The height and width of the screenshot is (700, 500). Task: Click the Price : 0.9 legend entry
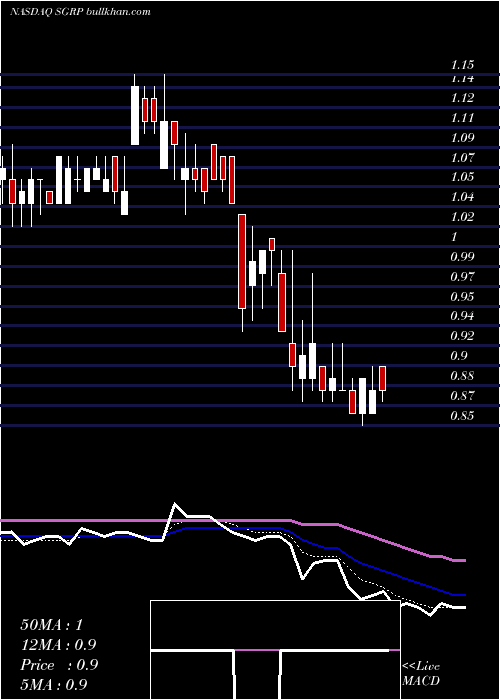(x=59, y=665)
